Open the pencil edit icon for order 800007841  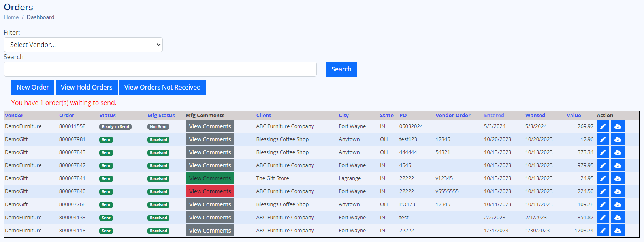click(x=603, y=178)
